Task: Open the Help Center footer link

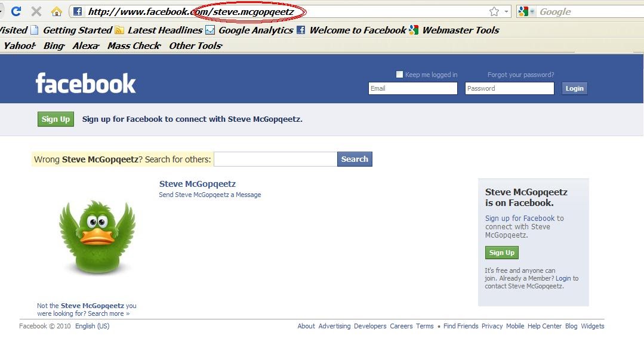Action: click(544, 326)
